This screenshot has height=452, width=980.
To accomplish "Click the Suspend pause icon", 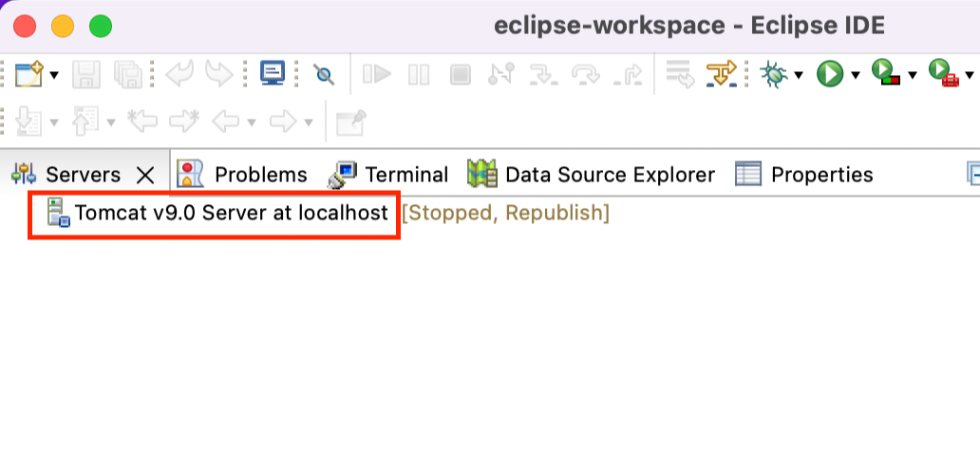I will coord(419,75).
